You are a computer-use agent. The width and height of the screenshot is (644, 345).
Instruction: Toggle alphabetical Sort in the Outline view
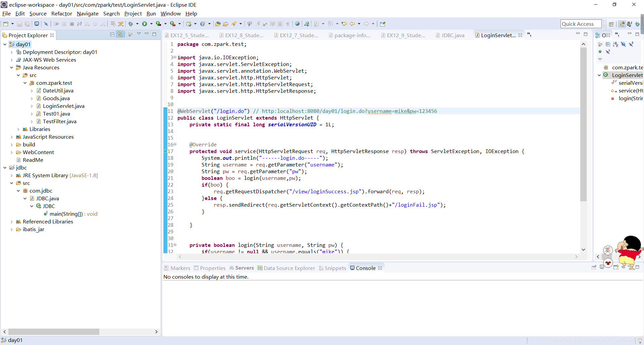coord(616,44)
